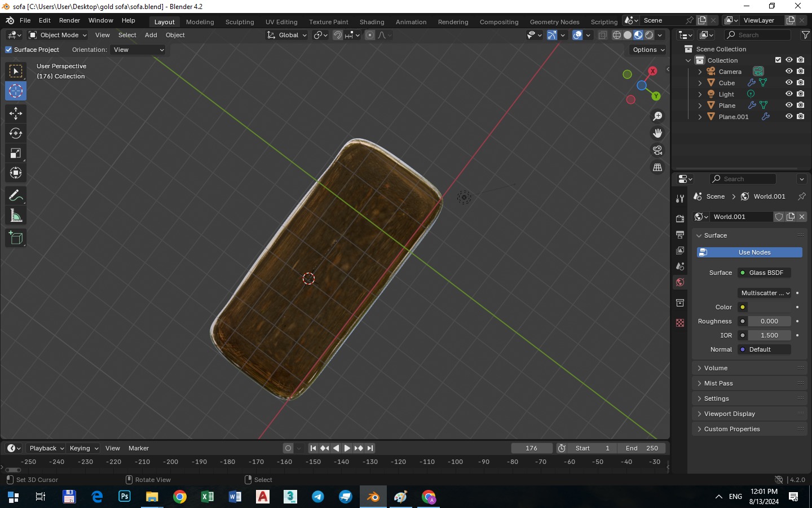Click the Blender logo menu icon
The image size is (812, 508).
[10, 20]
